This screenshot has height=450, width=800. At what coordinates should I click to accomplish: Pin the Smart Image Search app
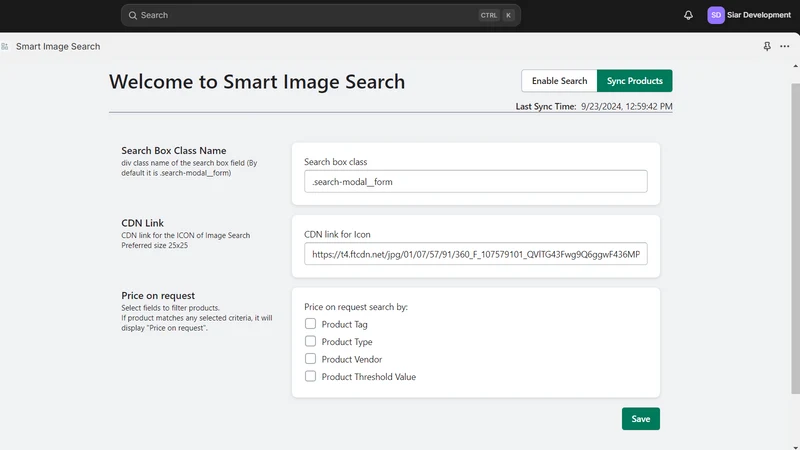[x=767, y=46]
